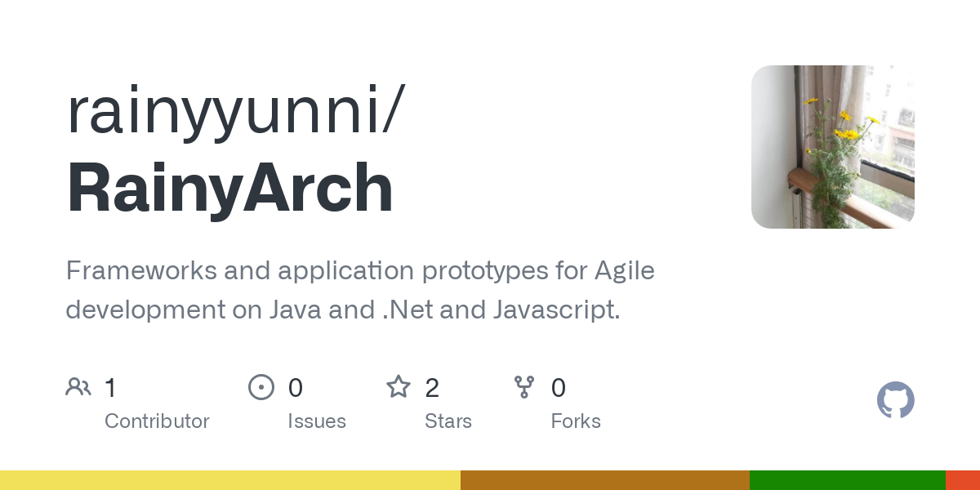
Task: Click the flower avatar thumbnail
Action: pyautogui.click(x=832, y=147)
